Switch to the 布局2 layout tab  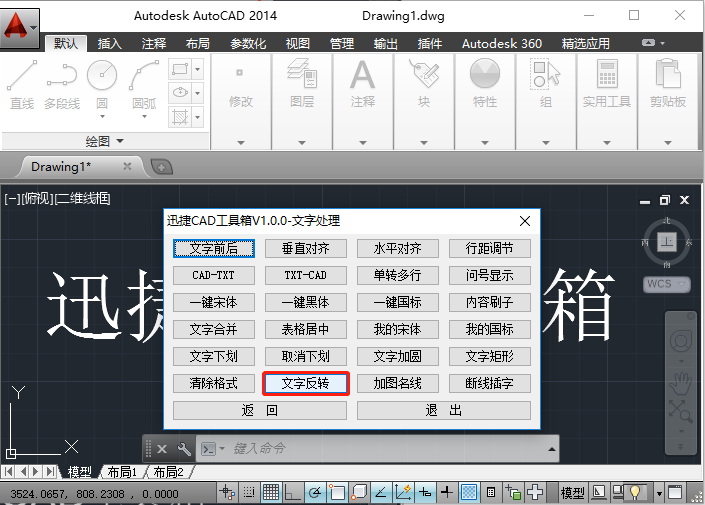point(169,472)
